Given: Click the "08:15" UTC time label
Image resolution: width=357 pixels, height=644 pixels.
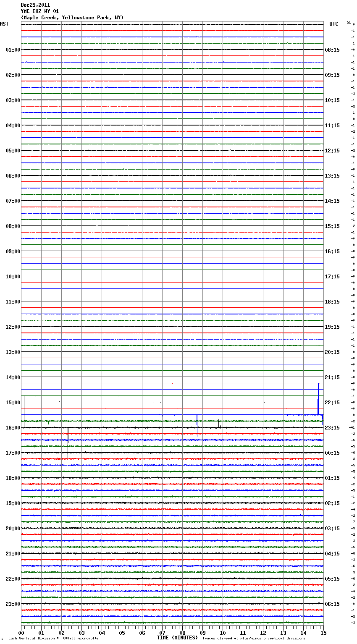Looking at the screenshot, I should 332,50.
